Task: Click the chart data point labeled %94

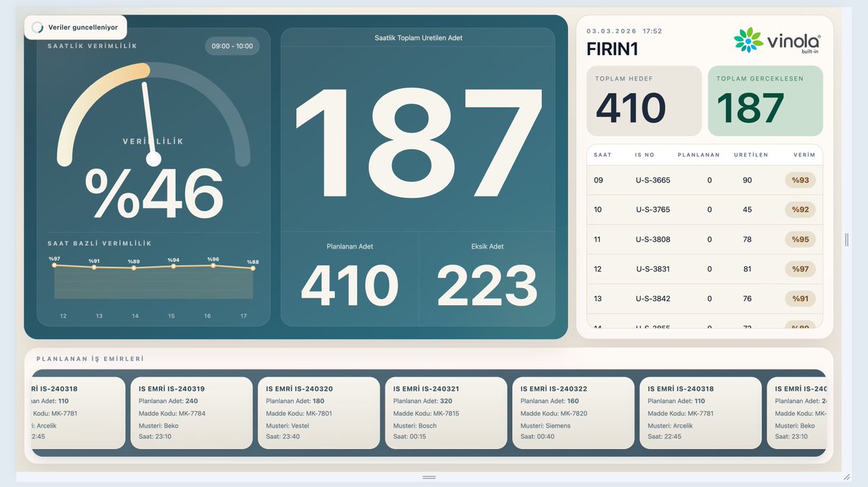Action: [174, 266]
